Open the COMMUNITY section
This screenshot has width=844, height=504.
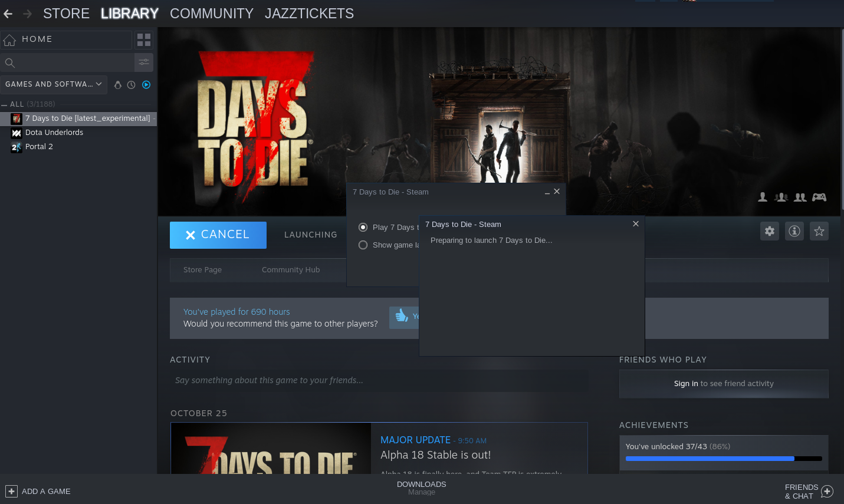click(212, 14)
